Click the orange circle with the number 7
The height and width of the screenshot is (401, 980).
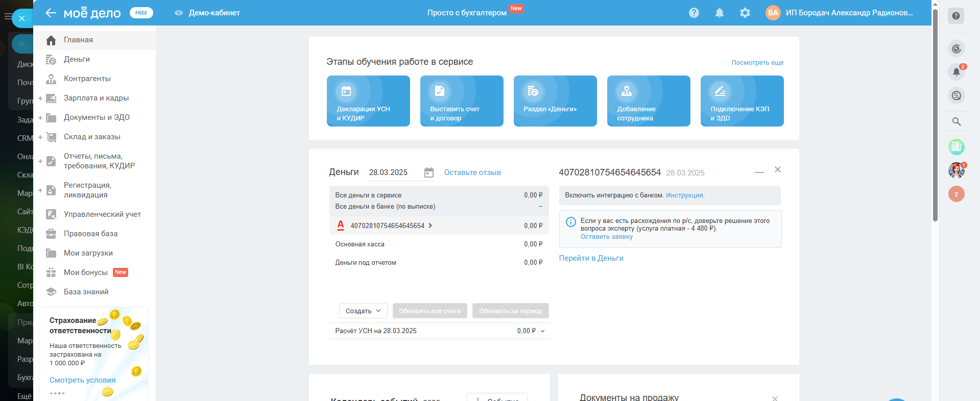tap(957, 194)
